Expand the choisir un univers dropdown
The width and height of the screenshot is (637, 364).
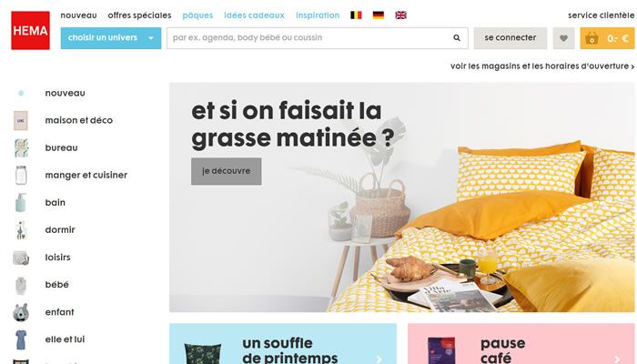[x=111, y=38]
